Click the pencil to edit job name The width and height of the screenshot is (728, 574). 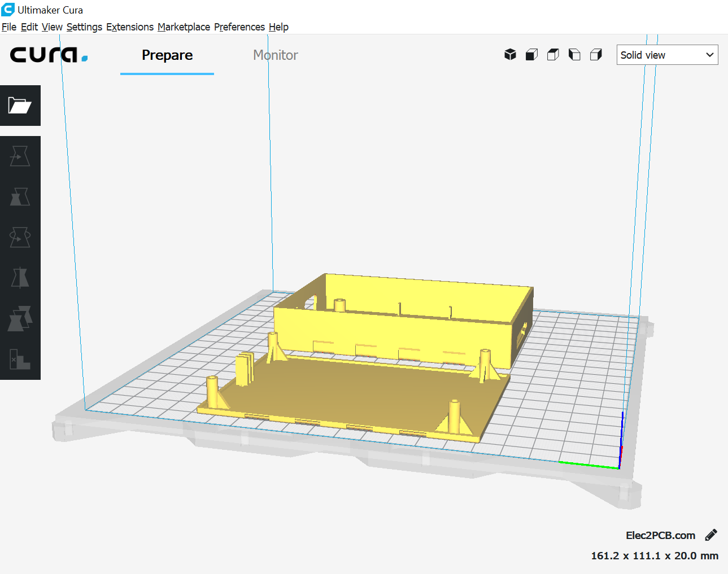point(711,535)
